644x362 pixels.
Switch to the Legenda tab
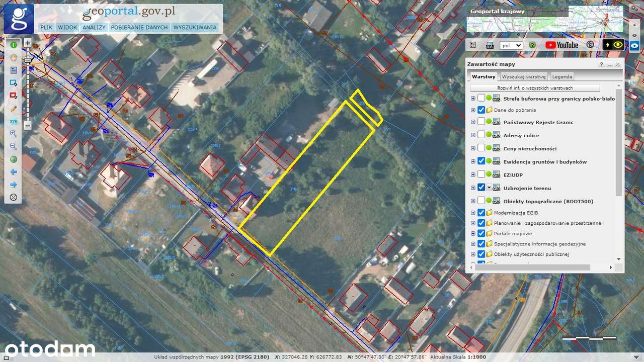(x=561, y=76)
